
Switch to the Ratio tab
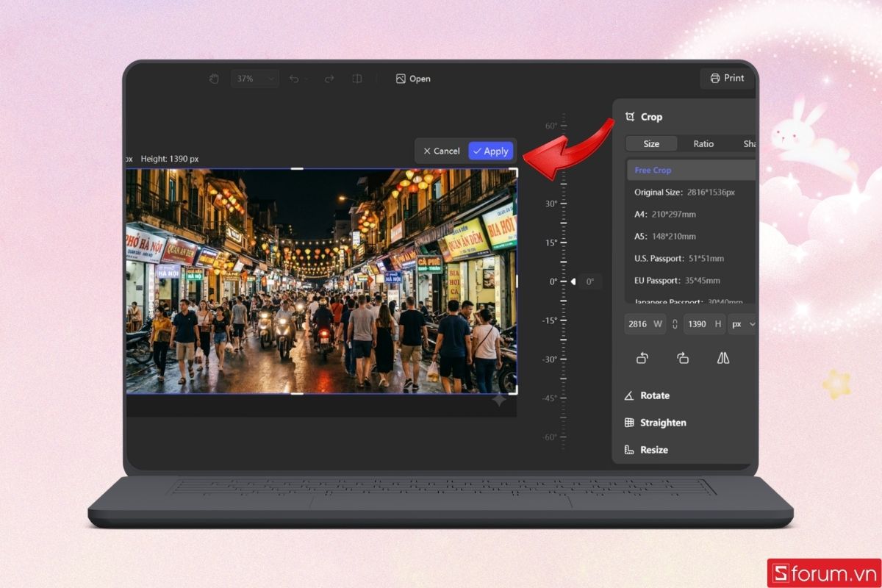click(x=703, y=144)
